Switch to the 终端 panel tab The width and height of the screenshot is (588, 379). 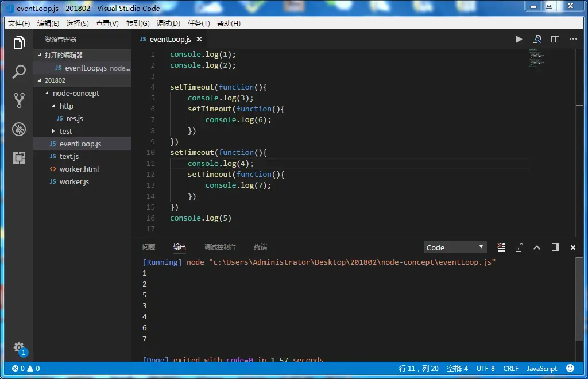pyautogui.click(x=261, y=247)
